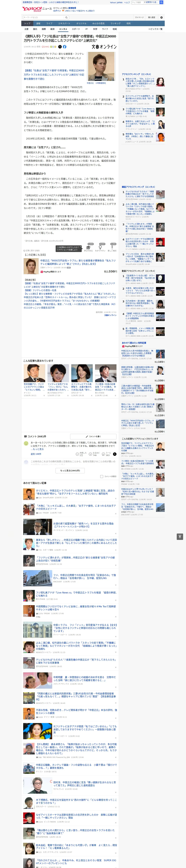This screenshot has width=186, height=868.
Task: Select the 国内 sub-category
Action: [35, 29]
